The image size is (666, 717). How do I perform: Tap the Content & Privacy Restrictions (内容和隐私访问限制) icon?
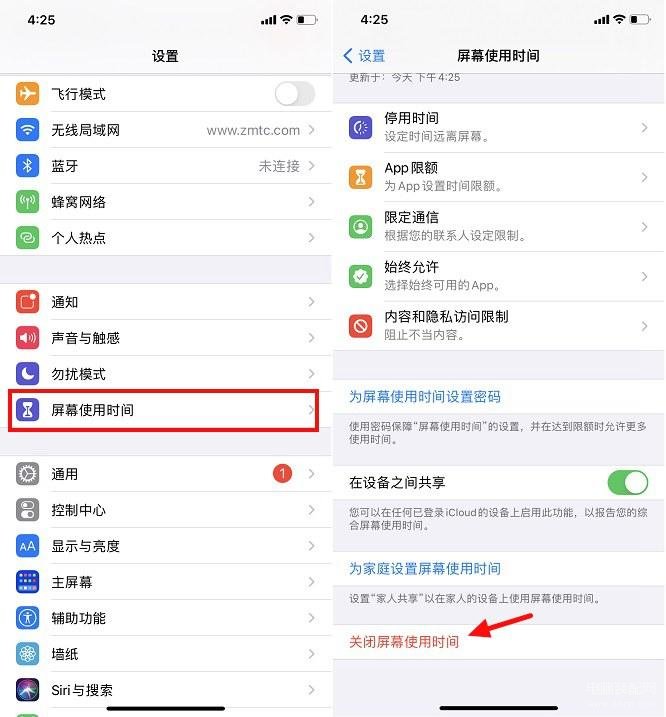pos(360,326)
